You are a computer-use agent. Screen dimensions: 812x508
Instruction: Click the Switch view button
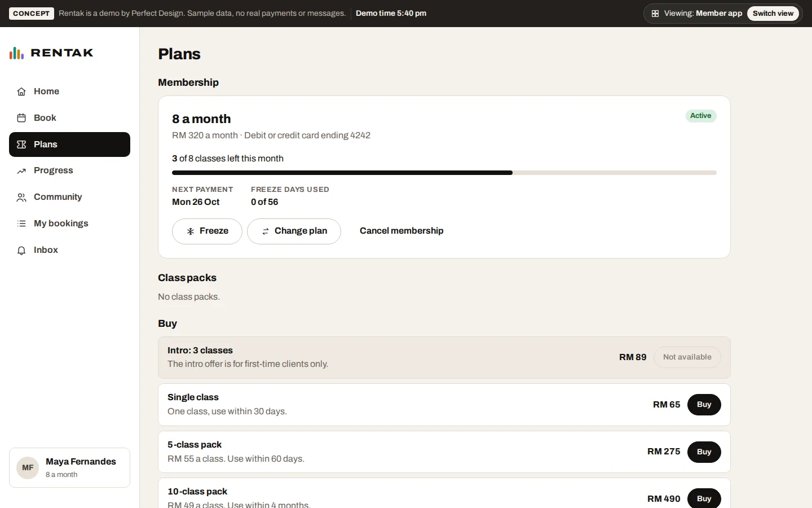tap(773, 14)
